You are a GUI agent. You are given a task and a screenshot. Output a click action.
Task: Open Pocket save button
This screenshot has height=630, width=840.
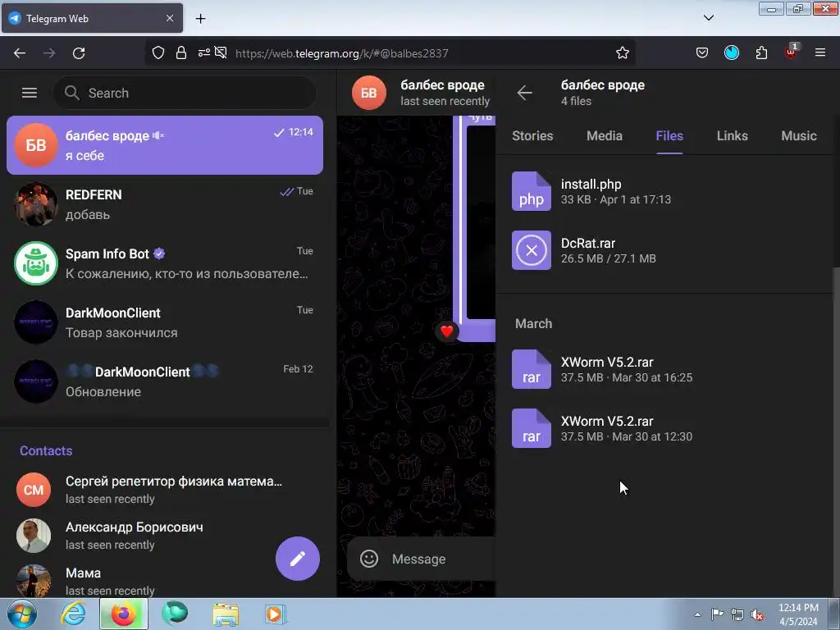tap(702, 52)
